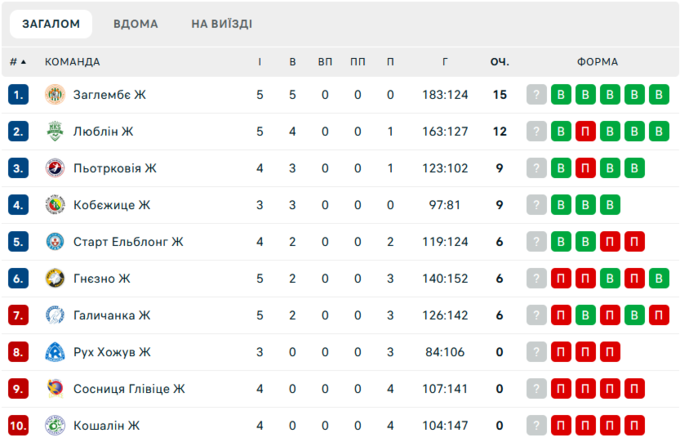Open the Заглембє Ж team name link
This screenshot has width=680, height=442.
tap(110, 95)
